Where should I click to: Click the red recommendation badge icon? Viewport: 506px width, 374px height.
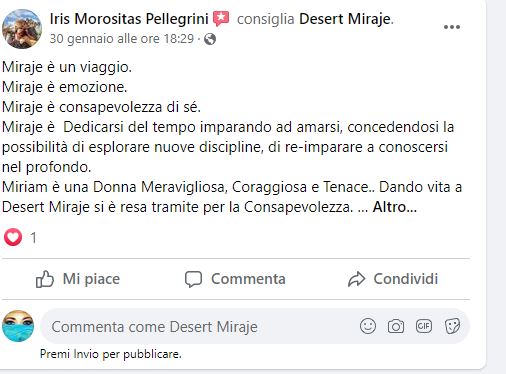tap(221, 19)
